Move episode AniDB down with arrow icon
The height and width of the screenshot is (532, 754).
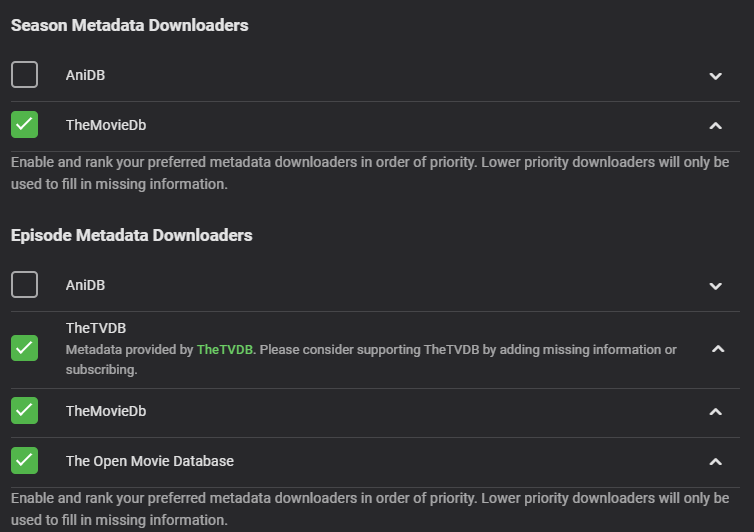tap(715, 286)
